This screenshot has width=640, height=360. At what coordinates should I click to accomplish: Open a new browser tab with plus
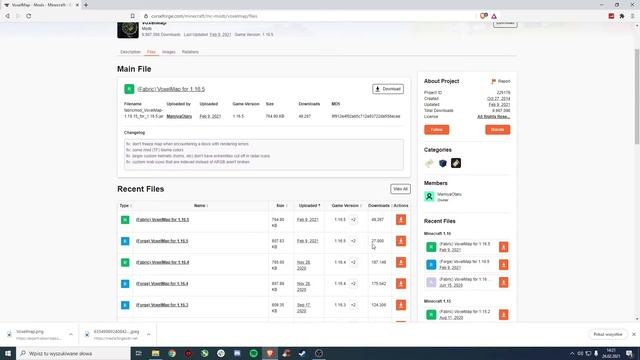[86, 5]
